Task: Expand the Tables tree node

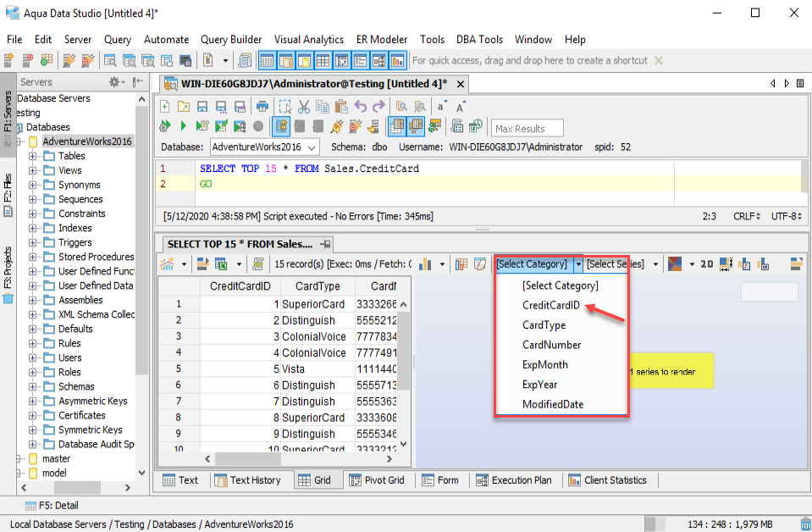Action: pyautogui.click(x=33, y=156)
